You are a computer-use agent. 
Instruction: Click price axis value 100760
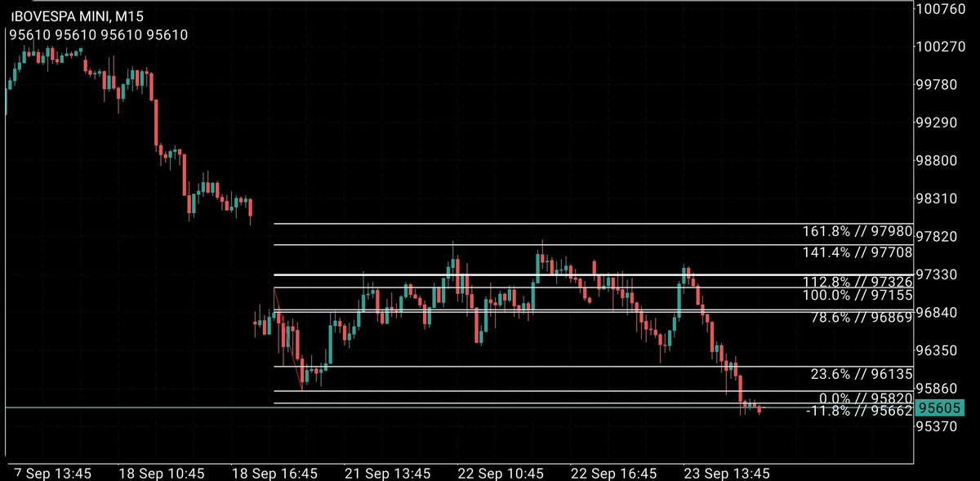pyautogui.click(x=941, y=10)
